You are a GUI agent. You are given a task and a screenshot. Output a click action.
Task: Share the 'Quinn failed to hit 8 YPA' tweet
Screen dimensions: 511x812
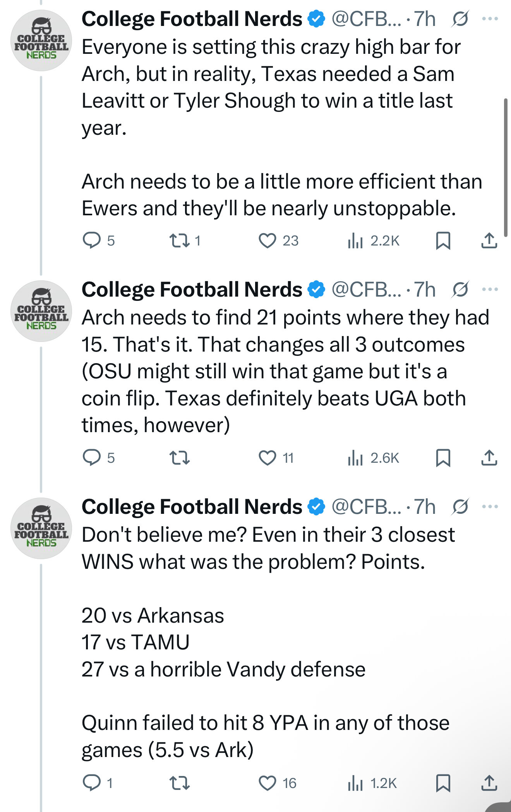click(x=489, y=783)
